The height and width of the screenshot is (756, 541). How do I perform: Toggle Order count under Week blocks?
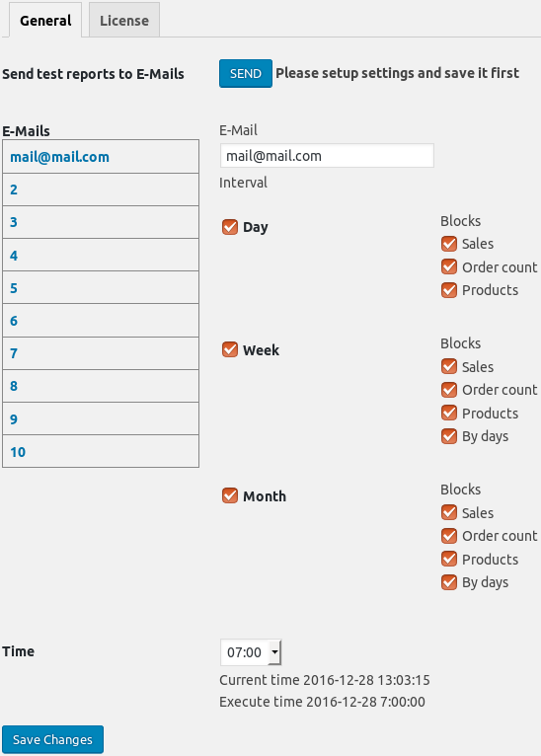pos(449,390)
